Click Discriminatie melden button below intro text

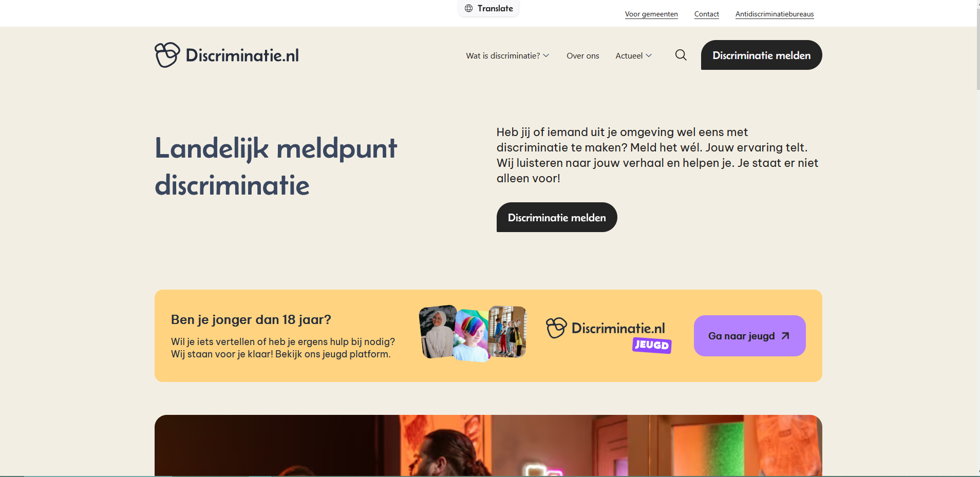click(x=557, y=217)
